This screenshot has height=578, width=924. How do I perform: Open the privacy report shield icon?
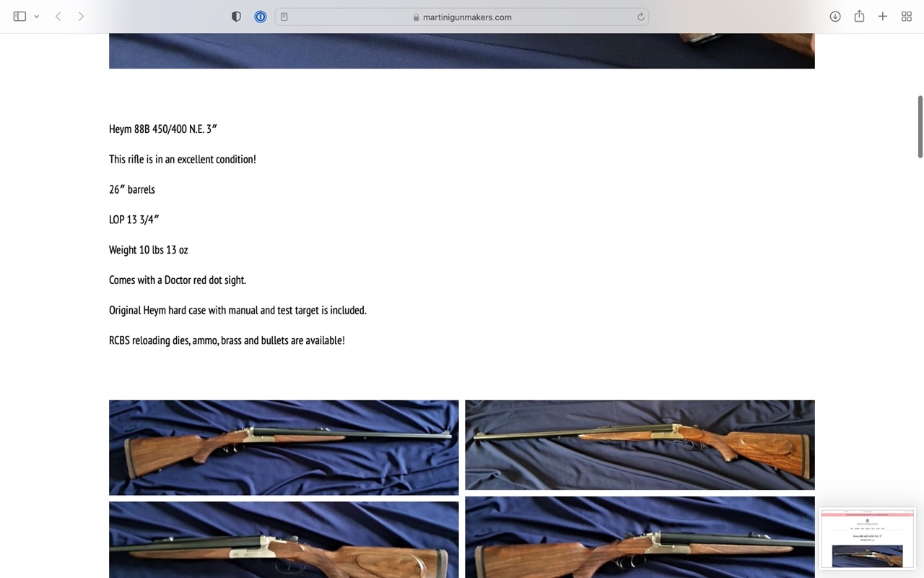[236, 17]
